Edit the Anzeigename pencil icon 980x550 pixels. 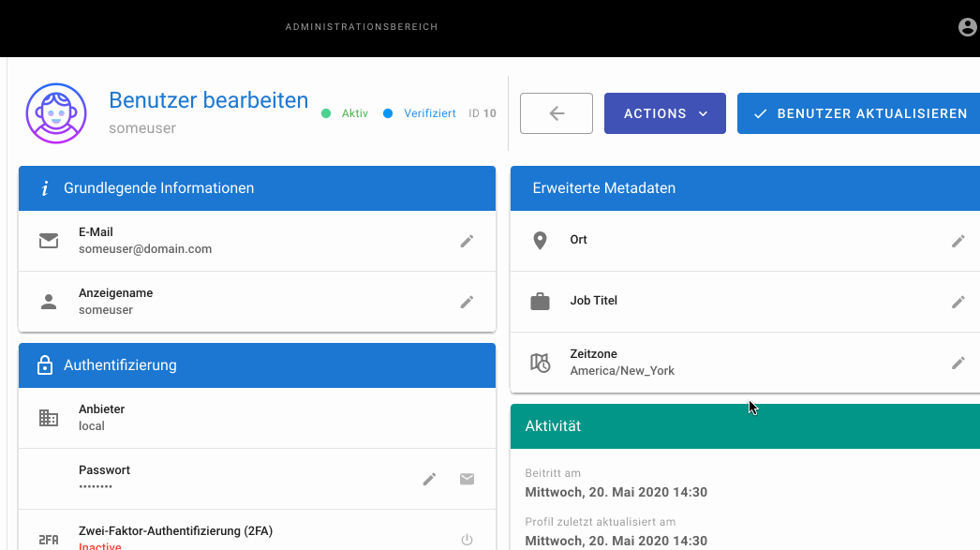(x=467, y=302)
